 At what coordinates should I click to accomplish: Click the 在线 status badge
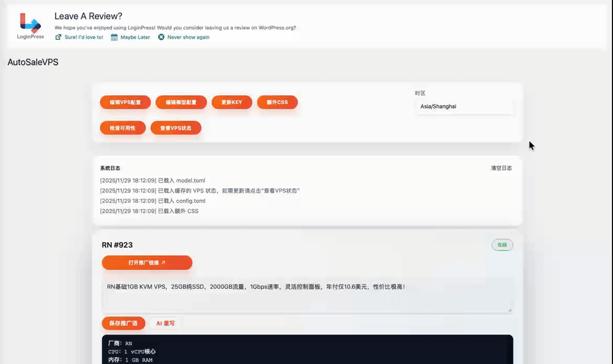pos(502,245)
